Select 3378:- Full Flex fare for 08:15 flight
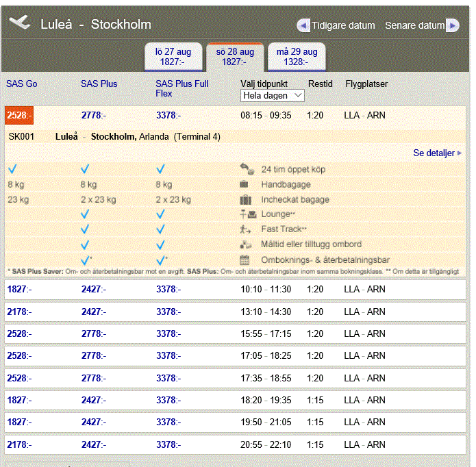476x467 pixels. click(168, 115)
